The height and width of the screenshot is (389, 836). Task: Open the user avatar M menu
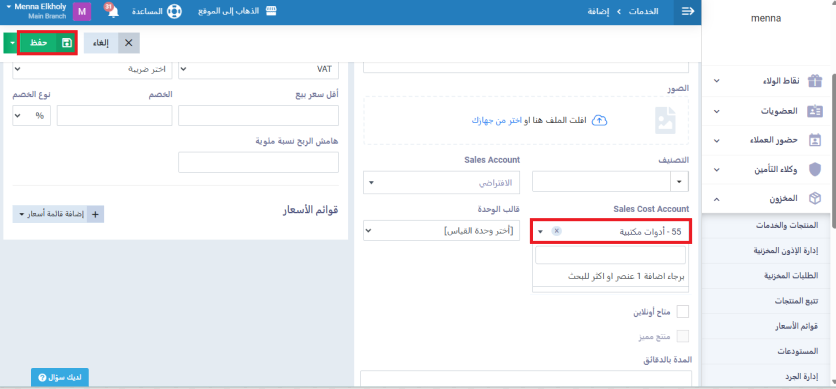pos(82,11)
